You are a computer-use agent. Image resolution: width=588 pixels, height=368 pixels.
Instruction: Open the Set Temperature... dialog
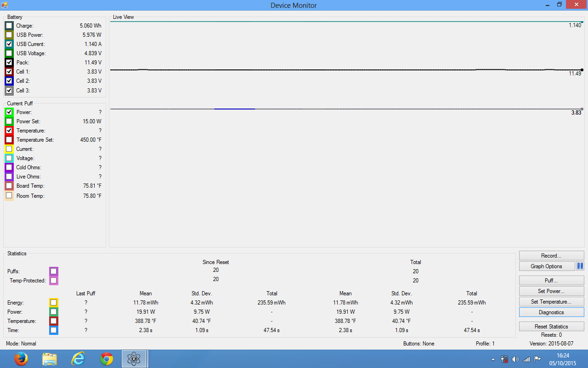[x=551, y=302]
